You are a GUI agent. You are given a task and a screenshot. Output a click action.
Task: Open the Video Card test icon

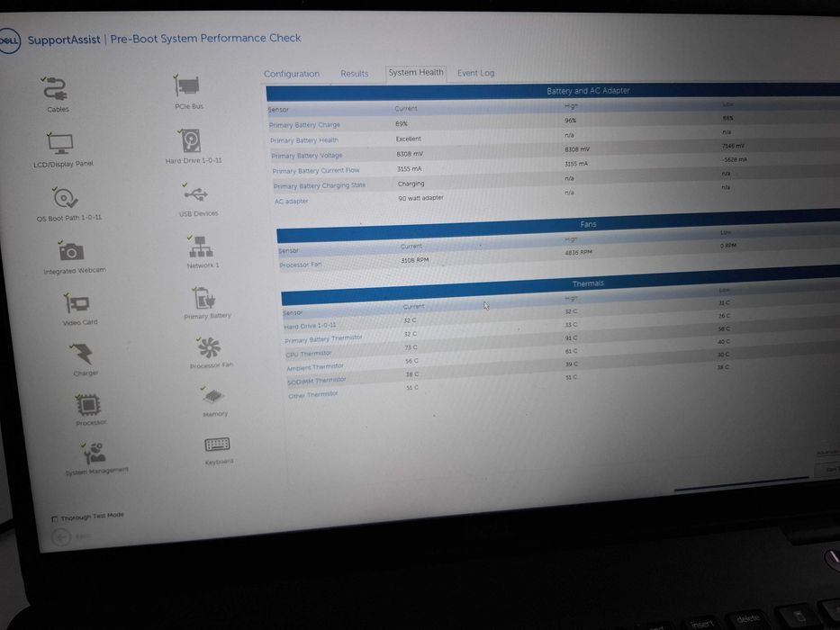[x=77, y=304]
